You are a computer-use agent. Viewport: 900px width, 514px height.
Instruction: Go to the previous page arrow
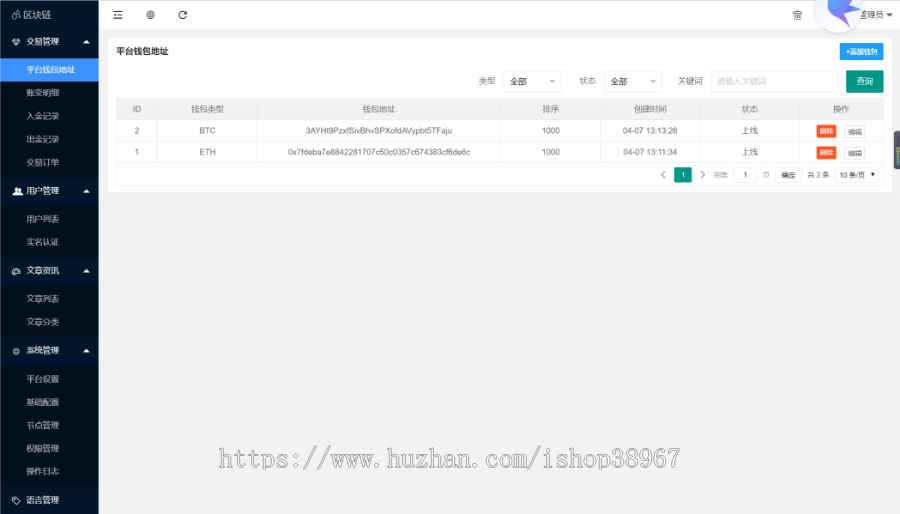tap(663, 174)
